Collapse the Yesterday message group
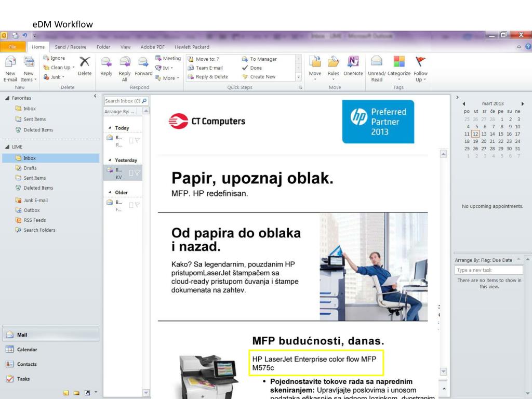Screen dimensions: 532x399 coord(110,161)
